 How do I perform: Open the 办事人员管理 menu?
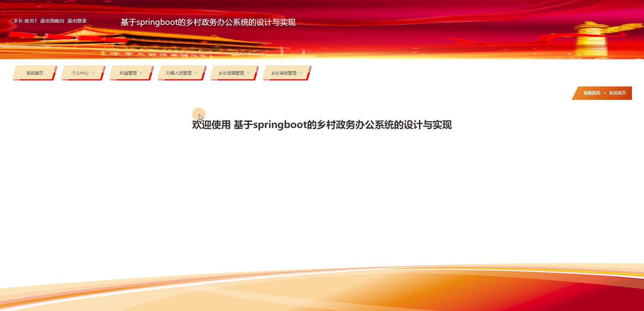pyautogui.click(x=181, y=73)
